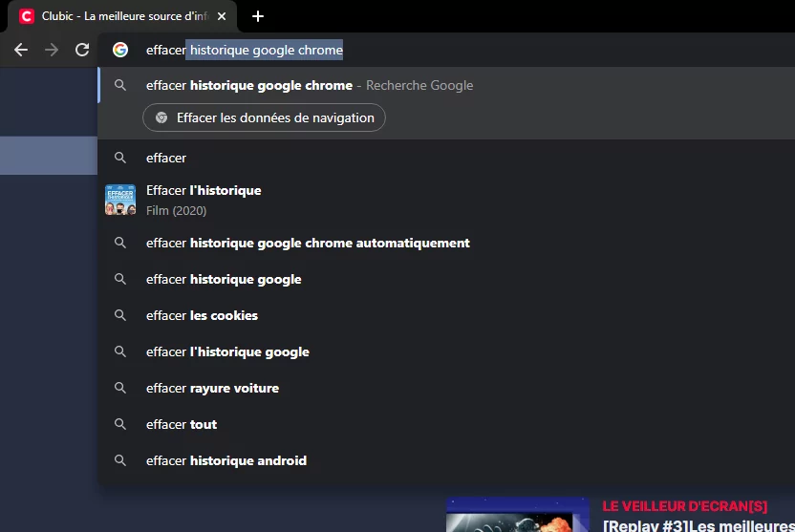This screenshot has height=532, width=795.
Task: Click search icon beside 'effacer les cookies'
Action: (120, 315)
